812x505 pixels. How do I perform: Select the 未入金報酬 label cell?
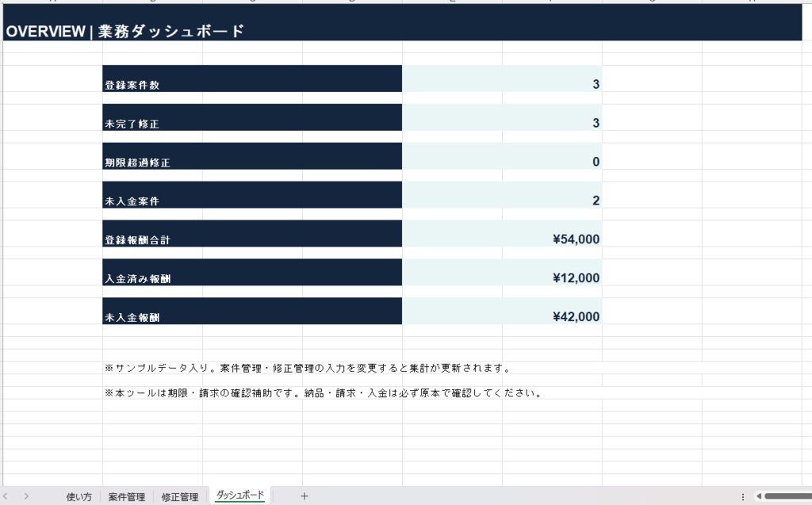252,312
